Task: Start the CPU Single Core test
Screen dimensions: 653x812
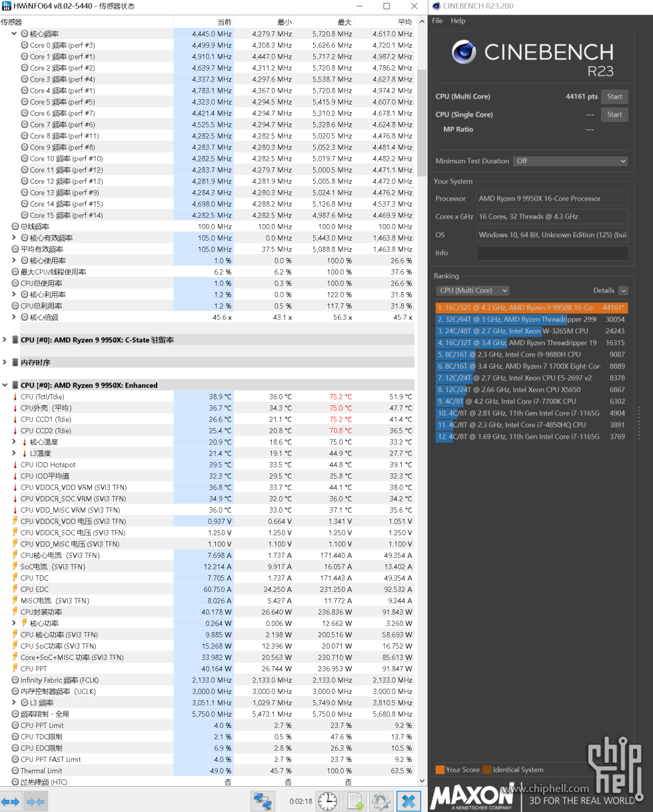Action: [x=614, y=115]
